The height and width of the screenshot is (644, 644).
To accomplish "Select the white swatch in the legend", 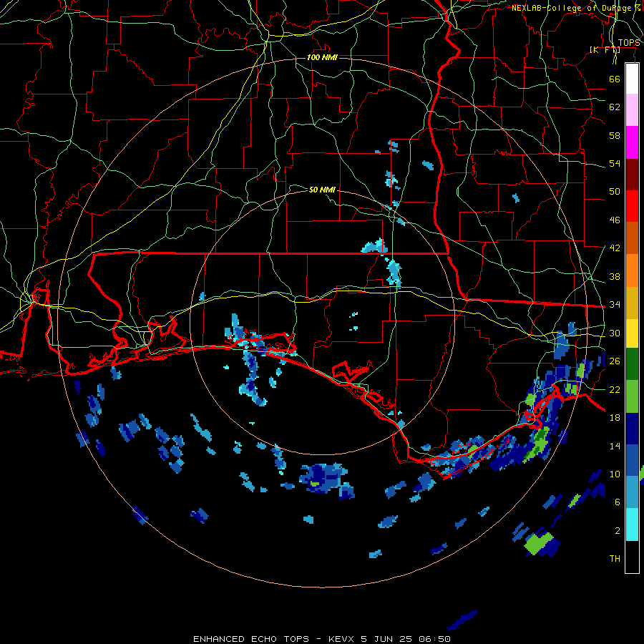I will (x=632, y=79).
